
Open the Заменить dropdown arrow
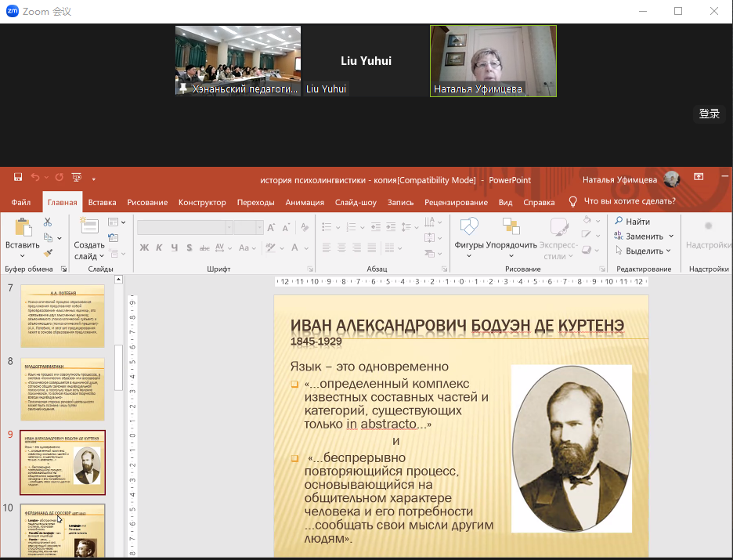pos(670,237)
